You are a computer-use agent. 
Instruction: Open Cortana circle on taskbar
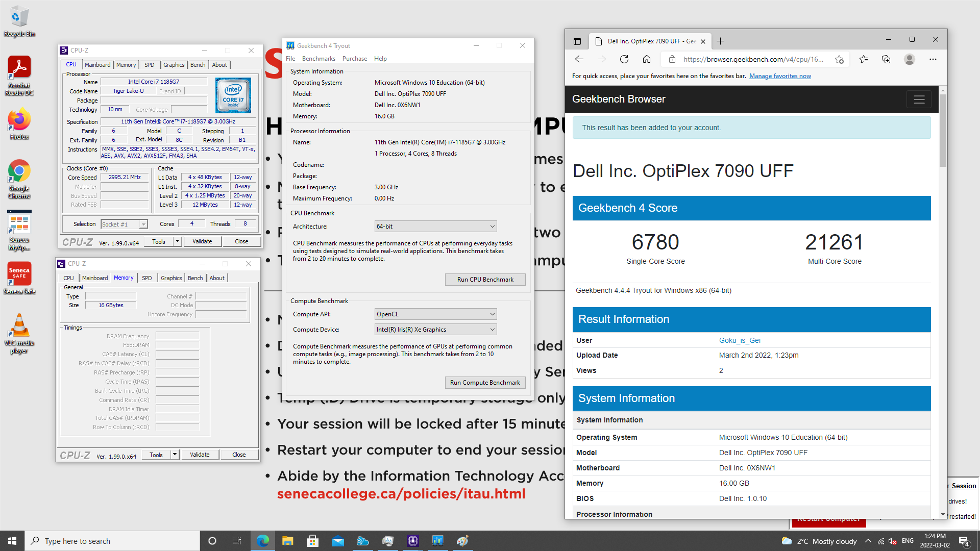coord(212,541)
